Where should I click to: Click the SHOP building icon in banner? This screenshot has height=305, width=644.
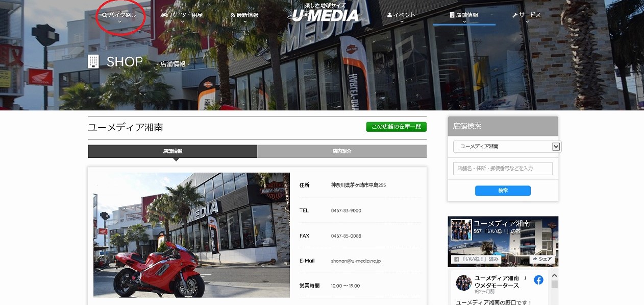click(x=93, y=62)
